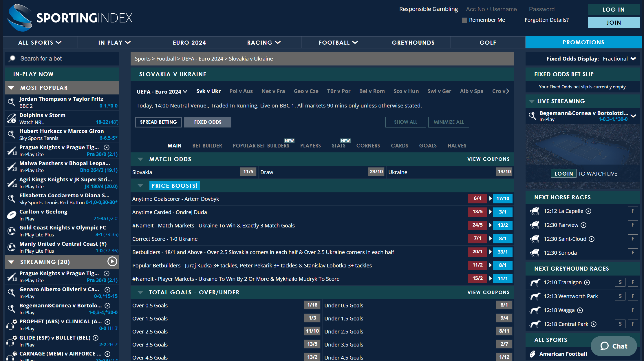The width and height of the screenshot is (644, 361).
Task: Click tennis icon beside Jordan Thompson match
Action: (x=12, y=102)
